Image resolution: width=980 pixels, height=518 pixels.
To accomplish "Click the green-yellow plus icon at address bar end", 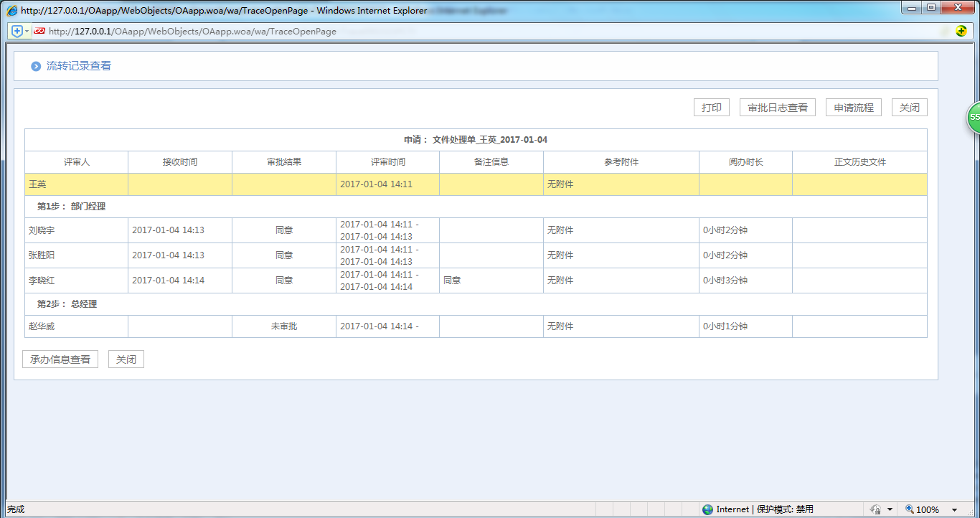I will pos(961,31).
